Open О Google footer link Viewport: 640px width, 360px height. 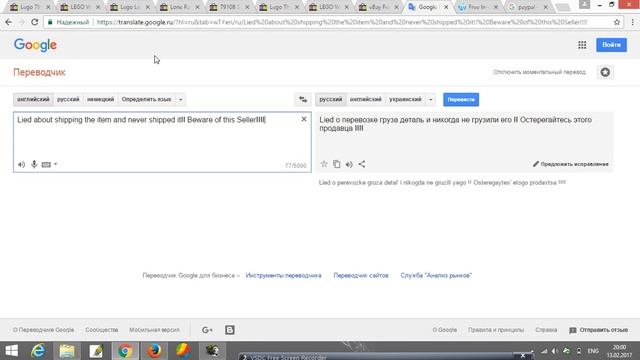pos(444,330)
